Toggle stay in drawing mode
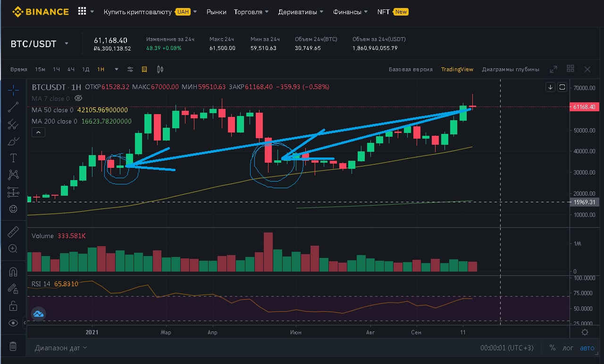The image size is (604, 364). pos(13,289)
